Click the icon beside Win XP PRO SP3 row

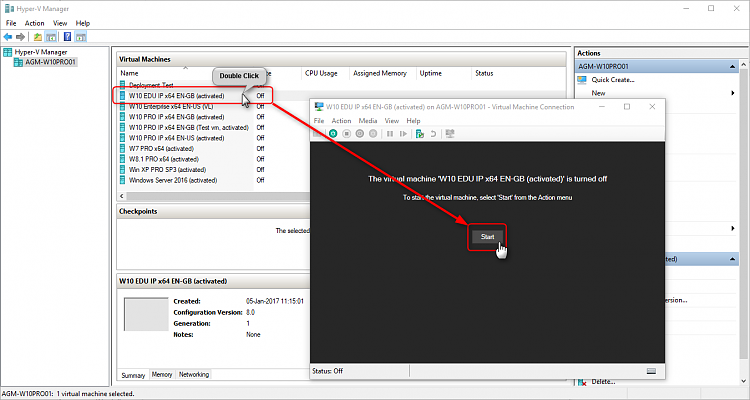(123, 169)
